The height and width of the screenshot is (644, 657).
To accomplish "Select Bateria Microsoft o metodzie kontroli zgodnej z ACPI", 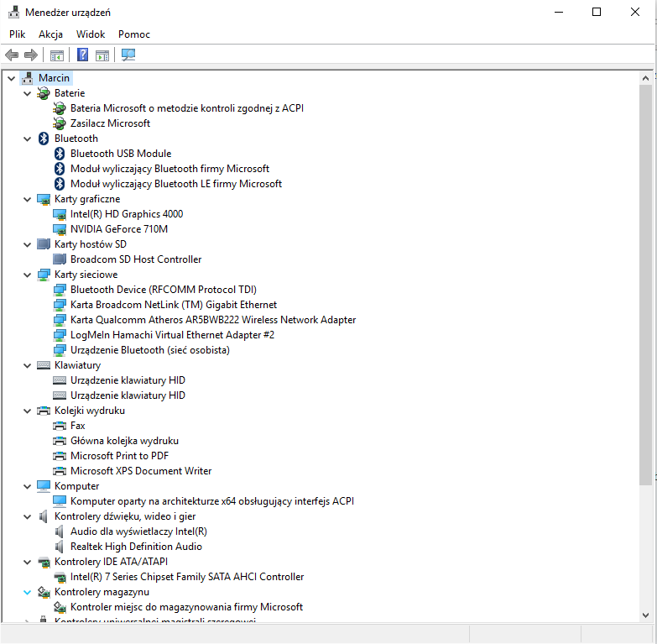I will coord(187,108).
